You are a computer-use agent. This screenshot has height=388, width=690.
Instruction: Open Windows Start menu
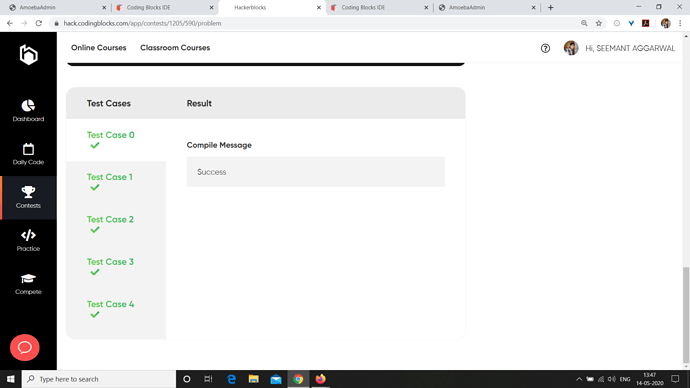point(11,379)
